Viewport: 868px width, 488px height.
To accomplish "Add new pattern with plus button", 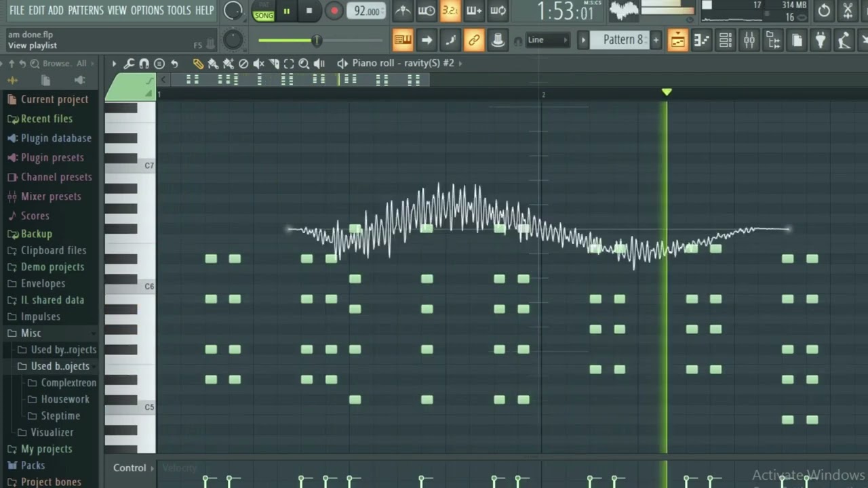I will (x=656, y=40).
